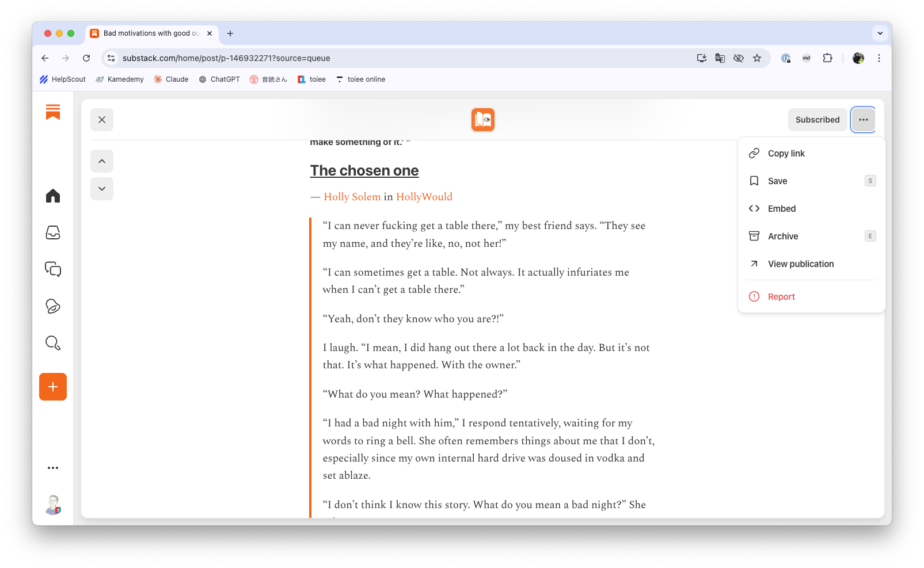This screenshot has width=924, height=568.
Task: Click the install app icon in address bar
Action: [x=702, y=58]
